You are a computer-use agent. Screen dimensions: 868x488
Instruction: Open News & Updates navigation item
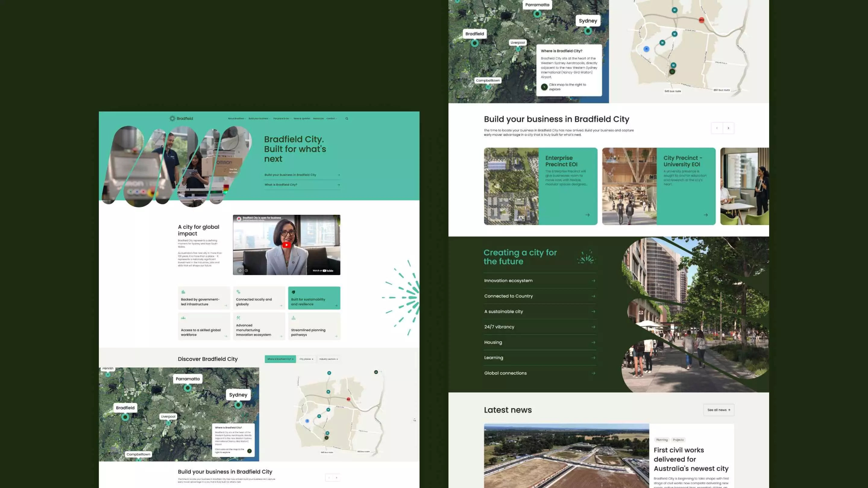(x=302, y=119)
